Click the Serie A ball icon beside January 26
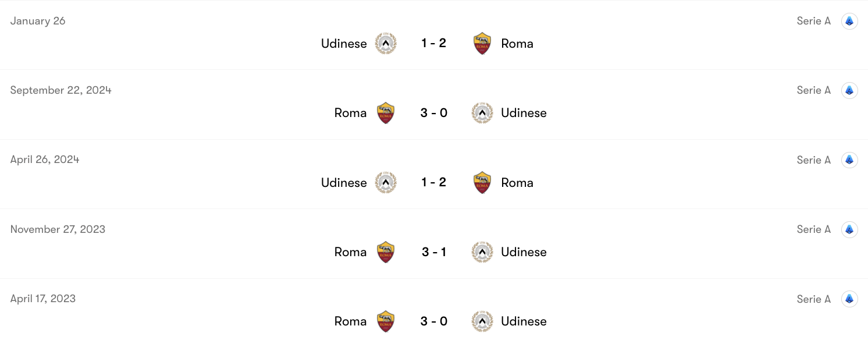868x340 pixels. pyautogui.click(x=849, y=21)
